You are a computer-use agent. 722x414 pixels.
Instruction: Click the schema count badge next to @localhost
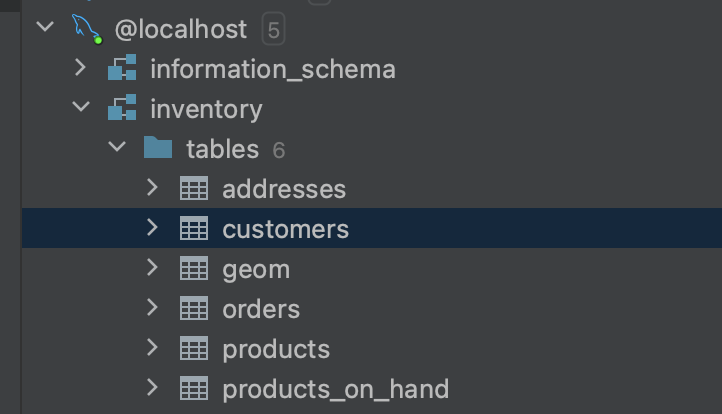coord(273,30)
